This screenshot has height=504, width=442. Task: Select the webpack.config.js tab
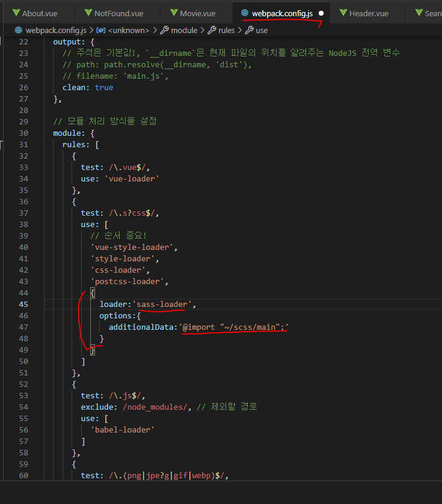(x=281, y=13)
